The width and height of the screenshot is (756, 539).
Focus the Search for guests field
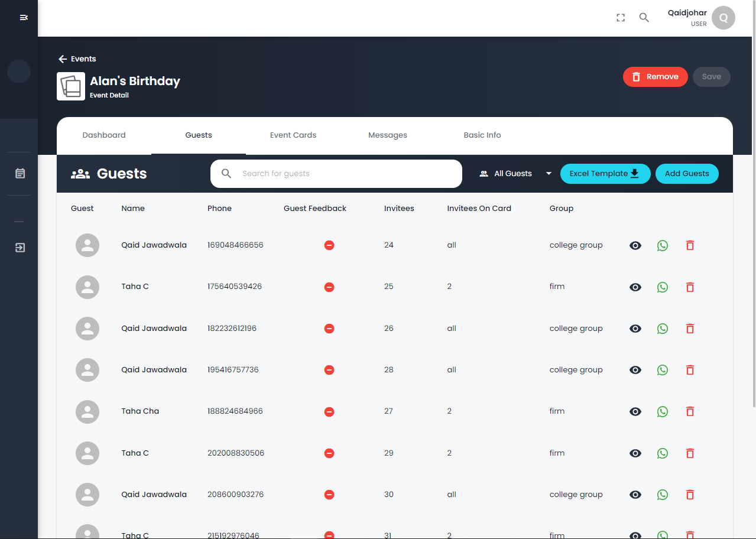point(343,174)
